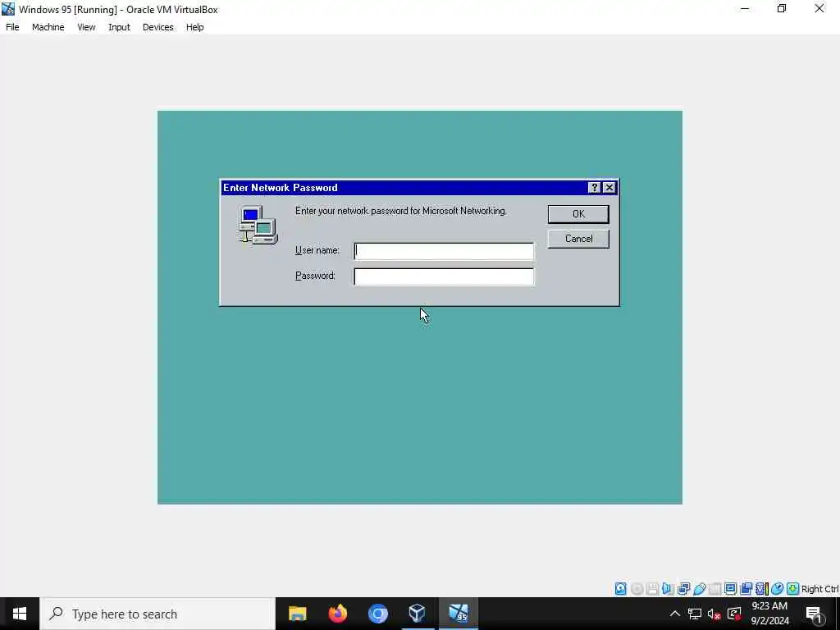This screenshot has width=840, height=630.
Task: Click the mouse integration indicator
Action: click(778, 589)
